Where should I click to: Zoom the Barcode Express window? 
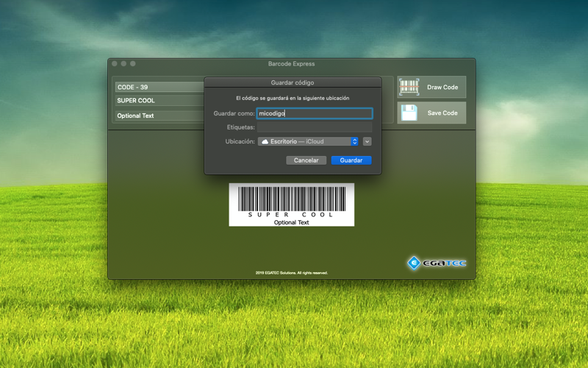[133, 64]
